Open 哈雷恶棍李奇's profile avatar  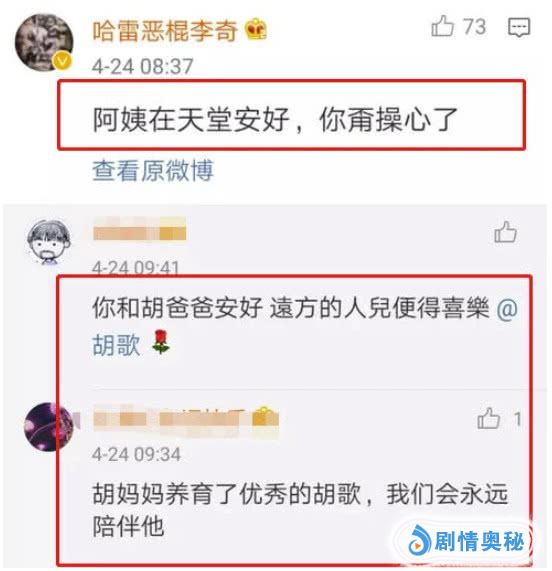pos(44,43)
